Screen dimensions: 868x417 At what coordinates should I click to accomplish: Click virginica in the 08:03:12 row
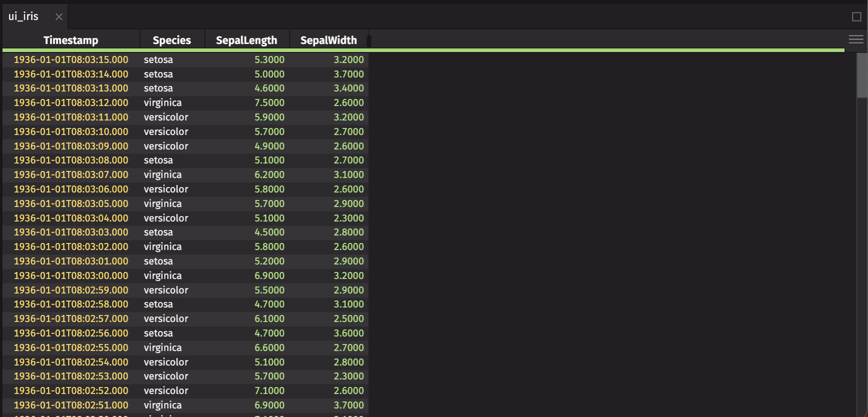163,102
